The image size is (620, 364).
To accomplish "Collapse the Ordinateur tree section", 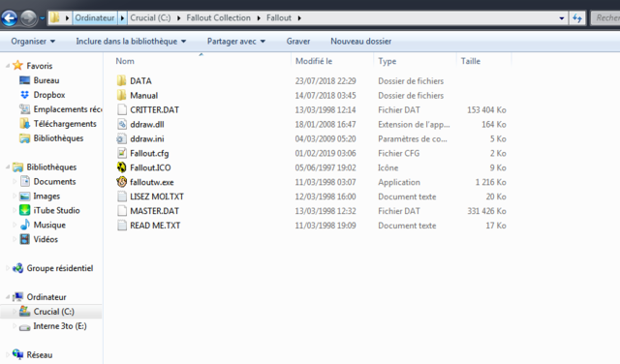I will point(8,297).
